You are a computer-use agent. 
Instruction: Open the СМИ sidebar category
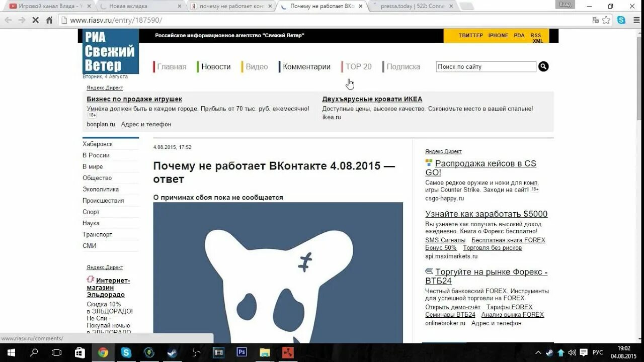(90, 246)
